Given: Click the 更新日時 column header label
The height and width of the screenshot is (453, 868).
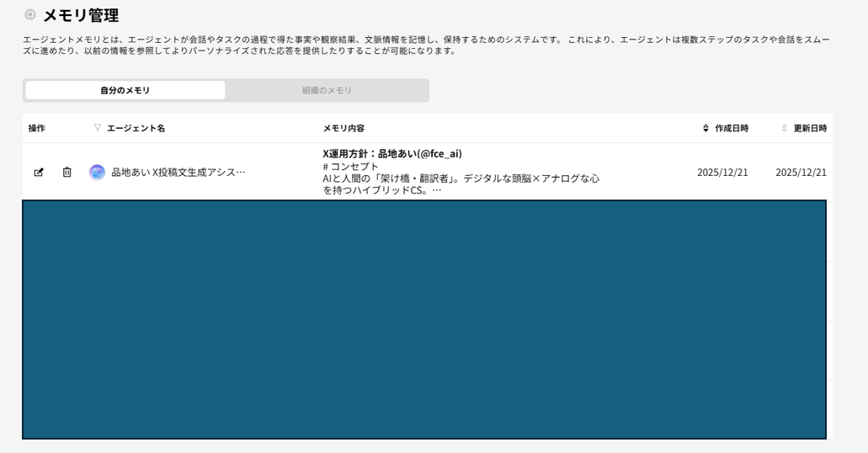Looking at the screenshot, I should [x=810, y=128].
